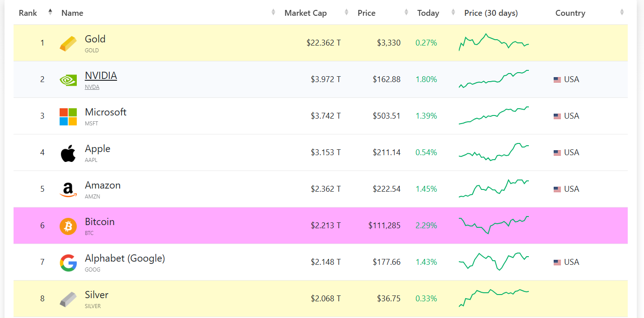Click NVIDIA's 1.80% daily change
644x318 pixels.
tap(426, 79)
